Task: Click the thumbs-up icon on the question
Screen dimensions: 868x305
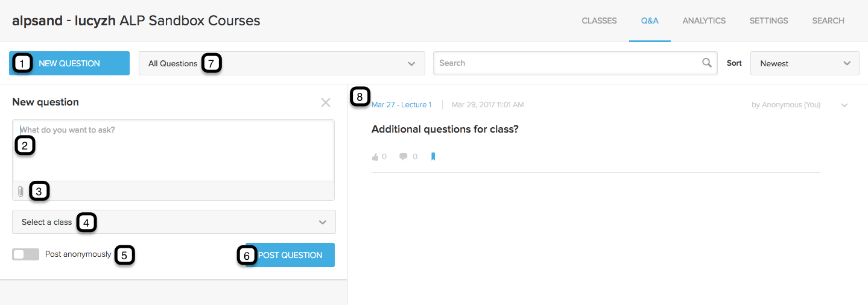Action: point(375,157)
